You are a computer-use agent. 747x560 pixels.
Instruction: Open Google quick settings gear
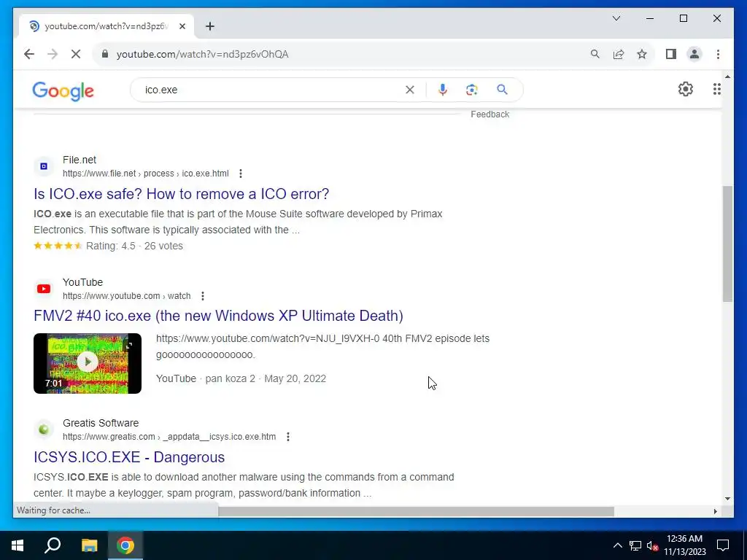click(686, 89)
